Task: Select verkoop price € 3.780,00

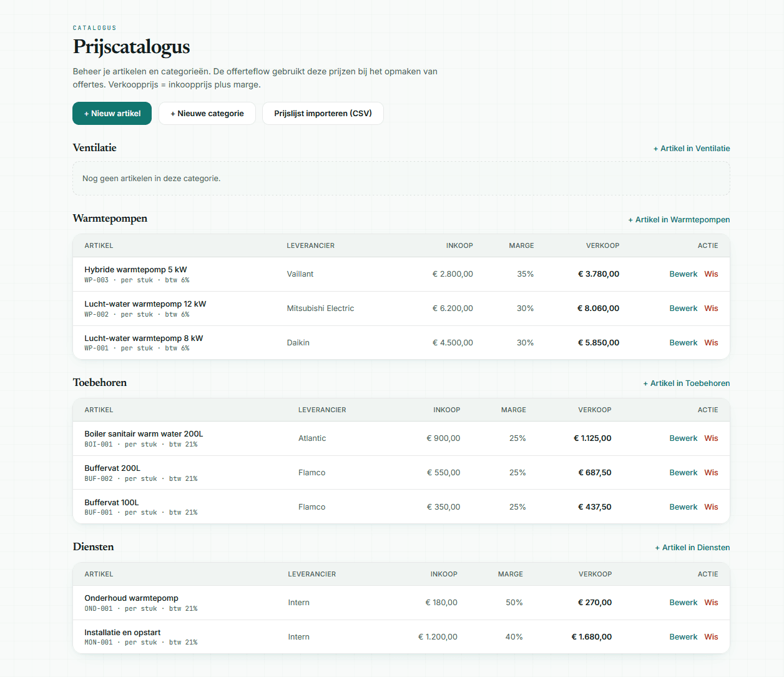Action: pos(599,274)
